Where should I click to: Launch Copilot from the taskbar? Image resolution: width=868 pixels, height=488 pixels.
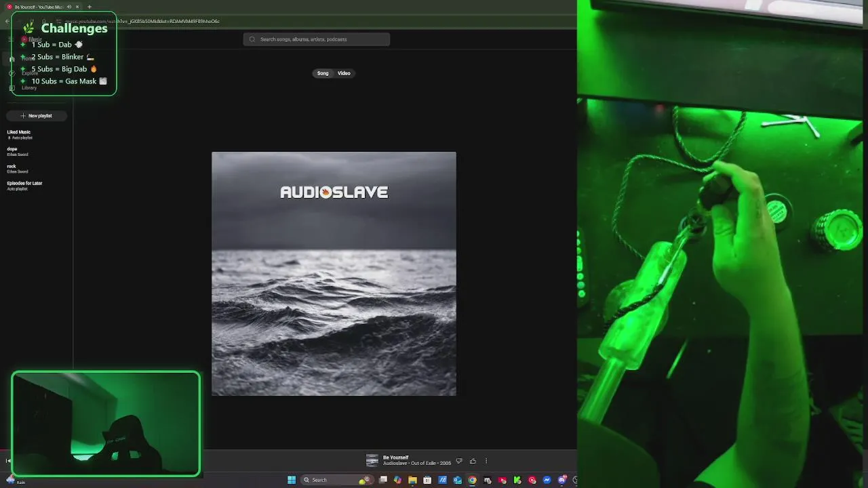(397, 480)
